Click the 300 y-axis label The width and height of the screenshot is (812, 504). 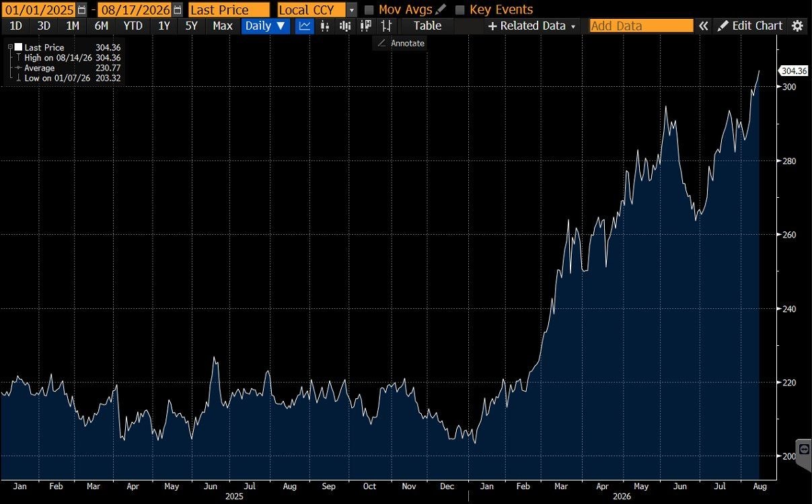tap(789, 87)
